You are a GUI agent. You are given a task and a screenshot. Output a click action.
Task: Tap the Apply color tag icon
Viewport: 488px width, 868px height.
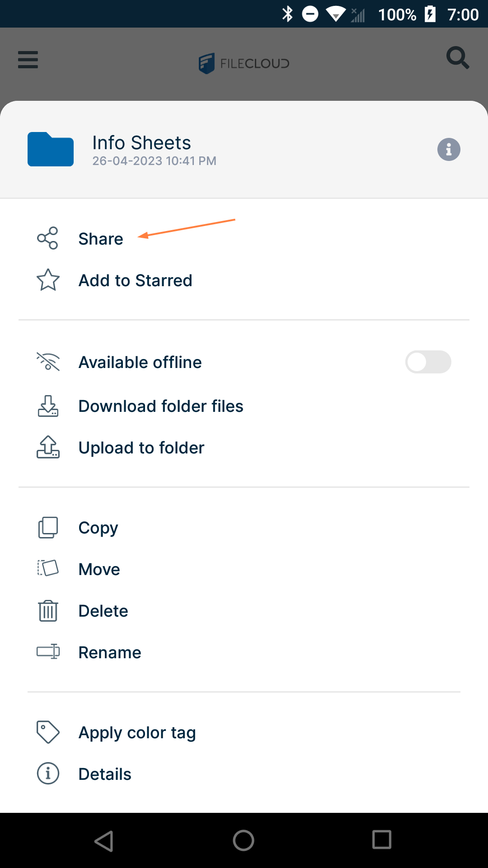[48, 732]
